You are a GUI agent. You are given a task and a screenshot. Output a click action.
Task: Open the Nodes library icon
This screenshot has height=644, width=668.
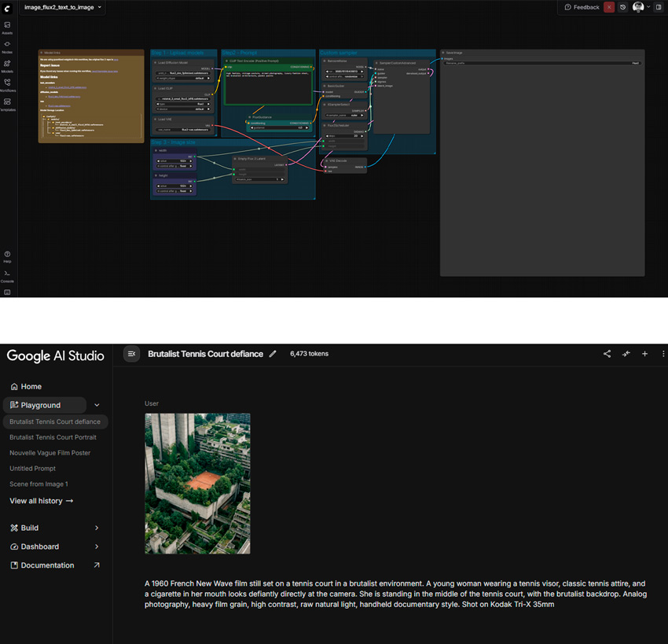(x=7, y=46)
